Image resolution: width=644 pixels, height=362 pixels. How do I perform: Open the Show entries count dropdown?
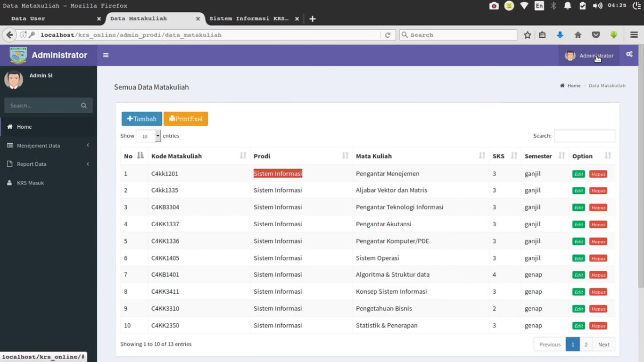click(148, 136)
